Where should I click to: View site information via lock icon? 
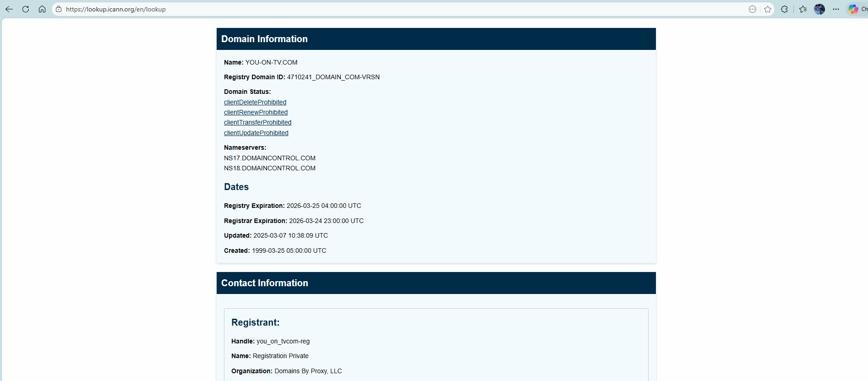(59, 9)
